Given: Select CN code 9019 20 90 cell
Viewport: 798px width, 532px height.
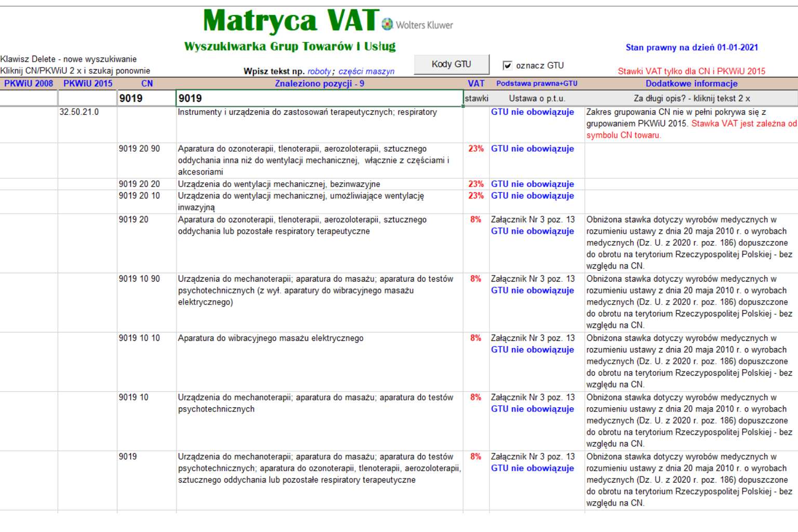Looking at the screenshot, I should coord(139,149).
